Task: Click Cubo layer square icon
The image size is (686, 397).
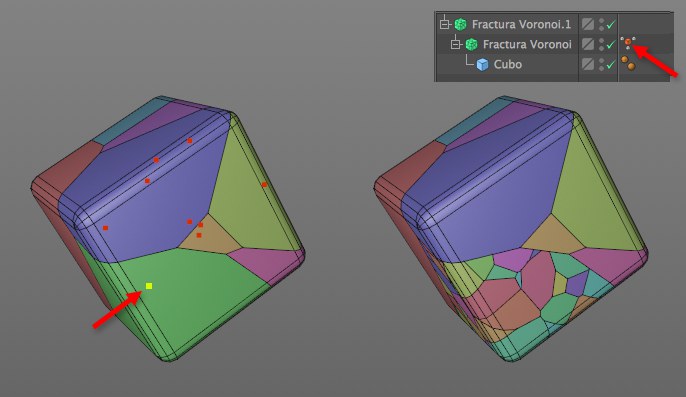Action: [588, 64]
